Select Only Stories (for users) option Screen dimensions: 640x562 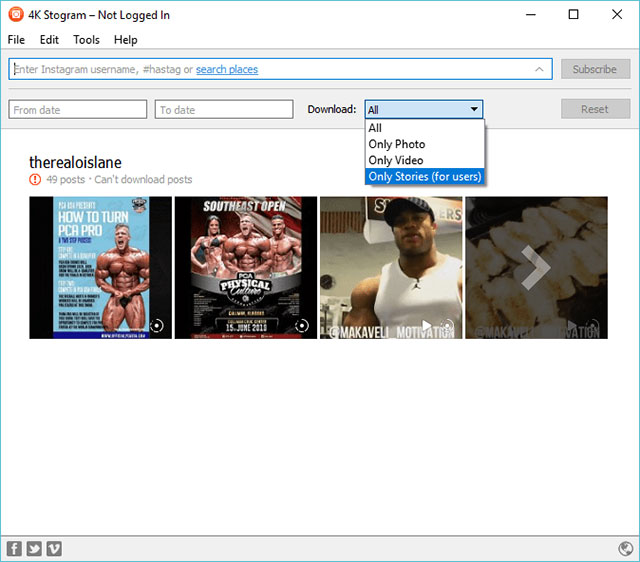pos(424,176)
